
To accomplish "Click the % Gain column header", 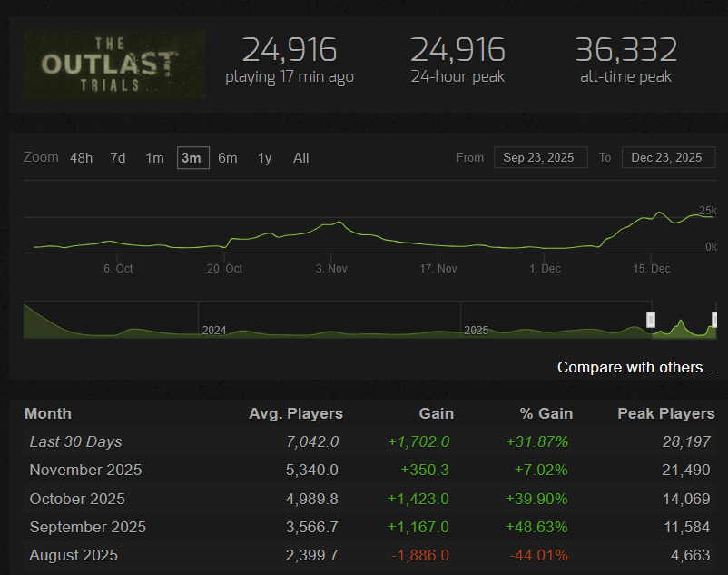I will pyautogui.click(x=546, y=413).
